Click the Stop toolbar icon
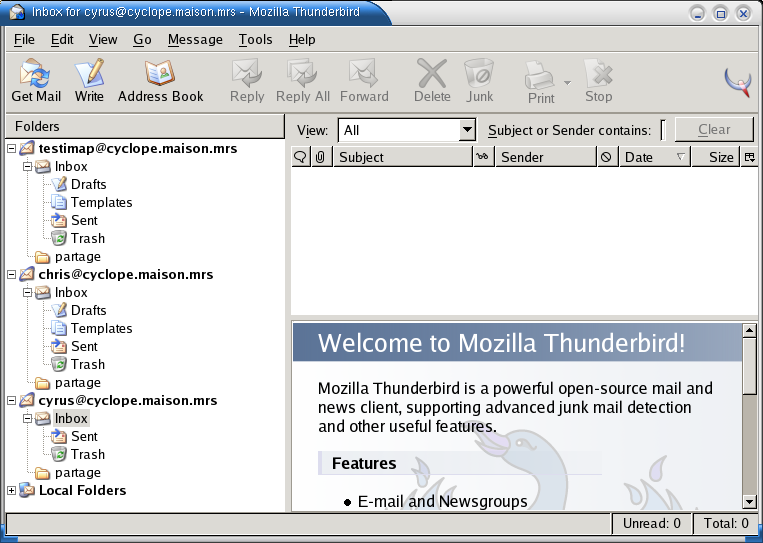 pos(598,80)
